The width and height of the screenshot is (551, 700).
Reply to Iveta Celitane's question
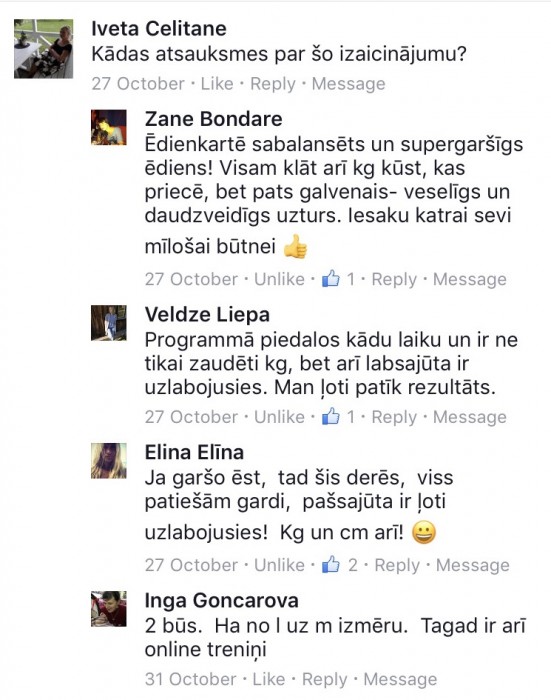[x=273, y=84]
